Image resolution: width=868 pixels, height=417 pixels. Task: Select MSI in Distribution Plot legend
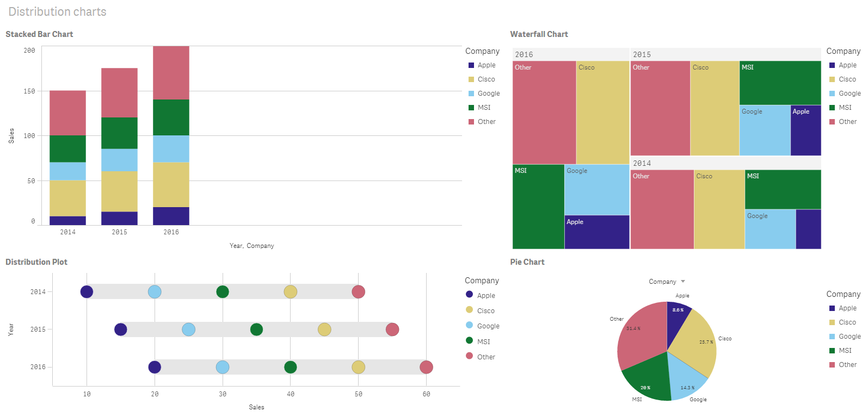pos(478,341)
